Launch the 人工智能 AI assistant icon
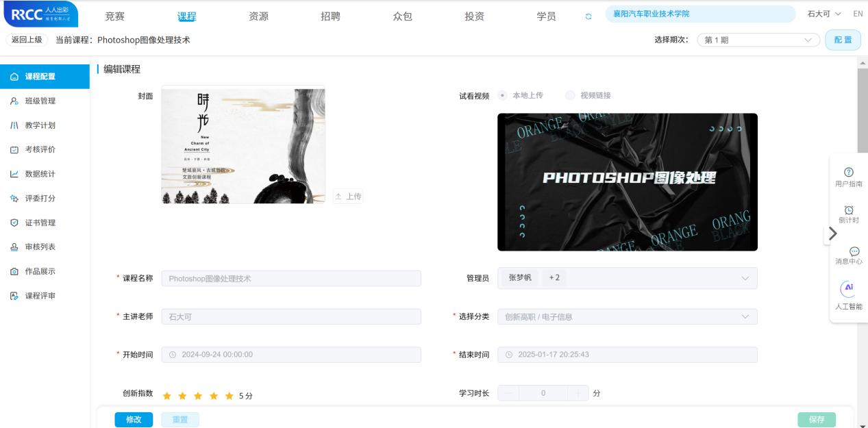Image resolution: width=868 pixels, height=428 pixels. click(848, 290)
